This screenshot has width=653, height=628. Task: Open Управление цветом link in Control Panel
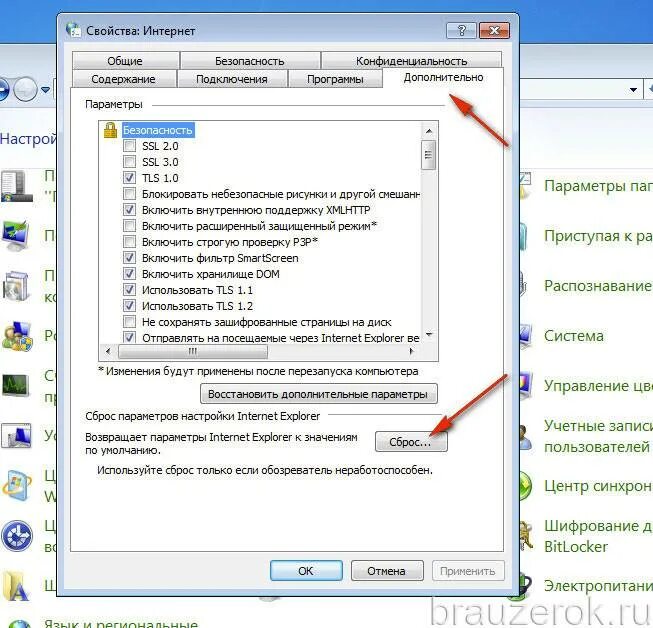coord(598,386)
